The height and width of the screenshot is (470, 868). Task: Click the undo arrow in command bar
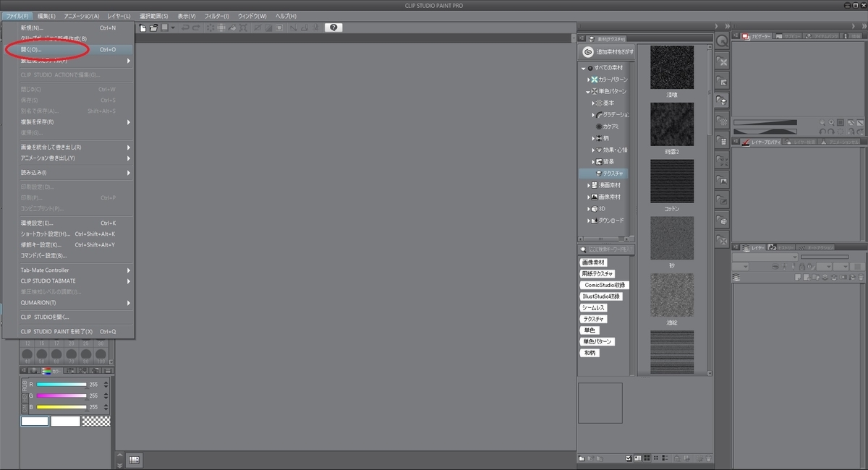point(185,27)
